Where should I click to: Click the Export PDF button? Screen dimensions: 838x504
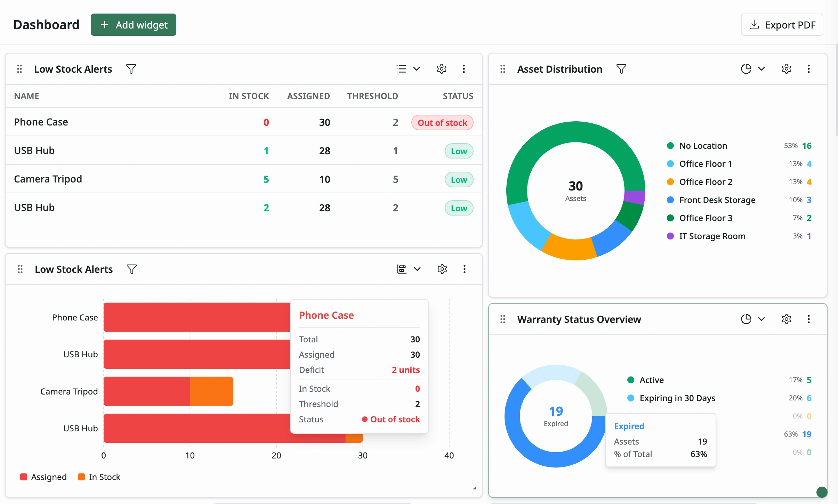pos(782,25)
